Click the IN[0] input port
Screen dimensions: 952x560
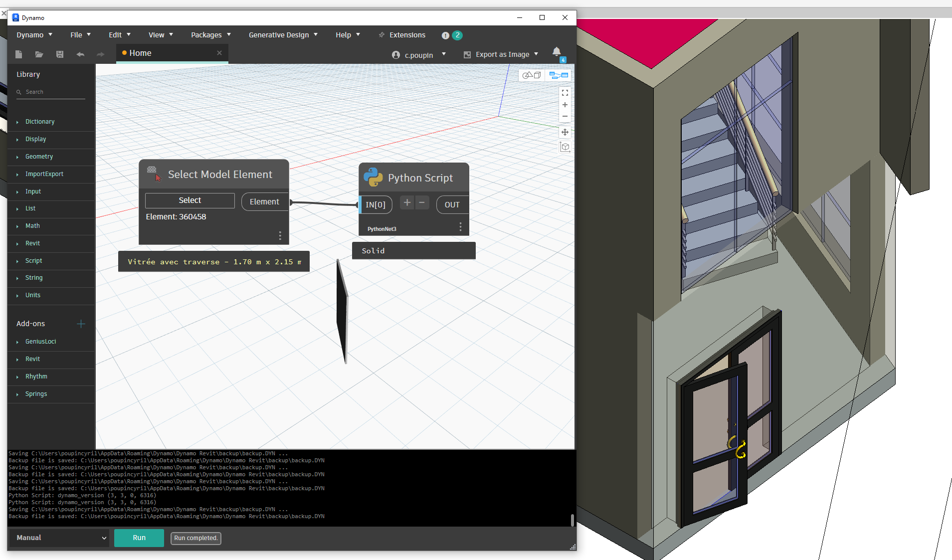point(376,205)
